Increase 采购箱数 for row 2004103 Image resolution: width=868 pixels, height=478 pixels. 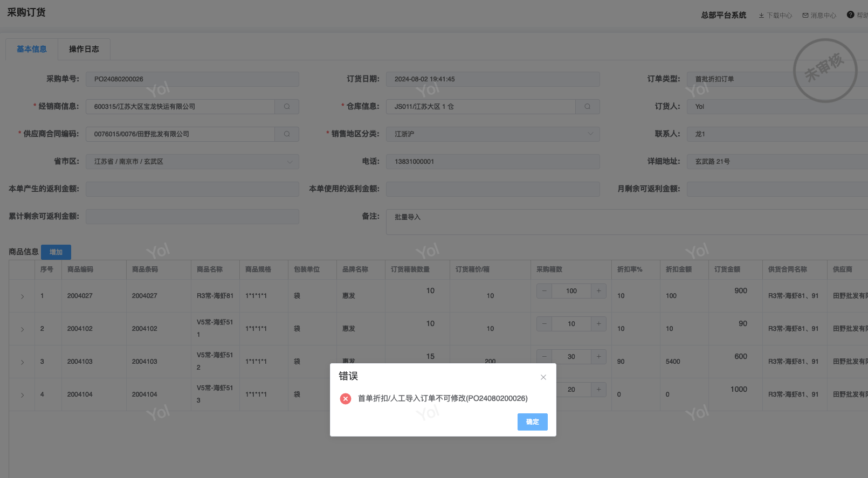click(x=598, y=357)
